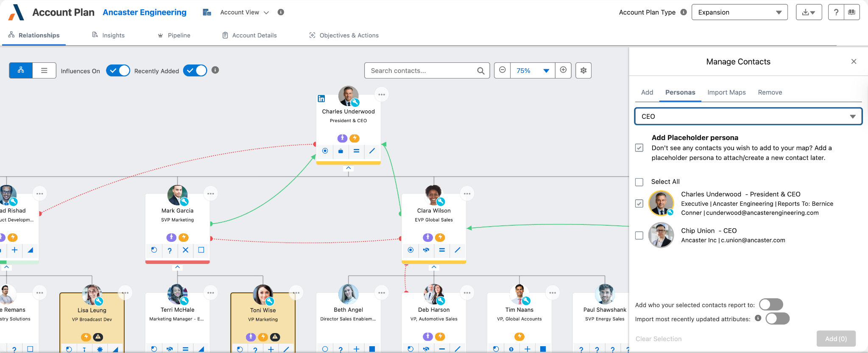Switch to the Personas tab
Screen dimensions: 868x353
click(x=680, y=92)
